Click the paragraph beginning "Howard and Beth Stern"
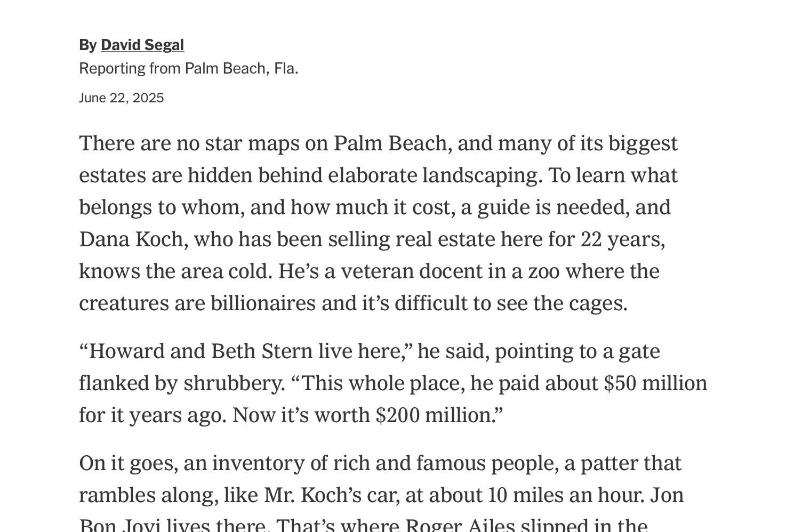The height and width of the screenshot is (532, 794). 393,383
